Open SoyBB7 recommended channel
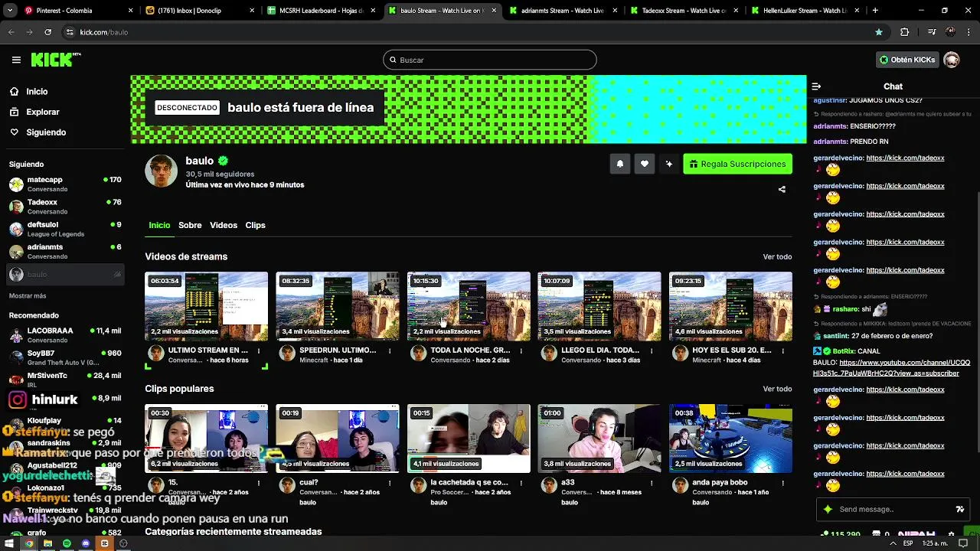 [x=65, y=357]
